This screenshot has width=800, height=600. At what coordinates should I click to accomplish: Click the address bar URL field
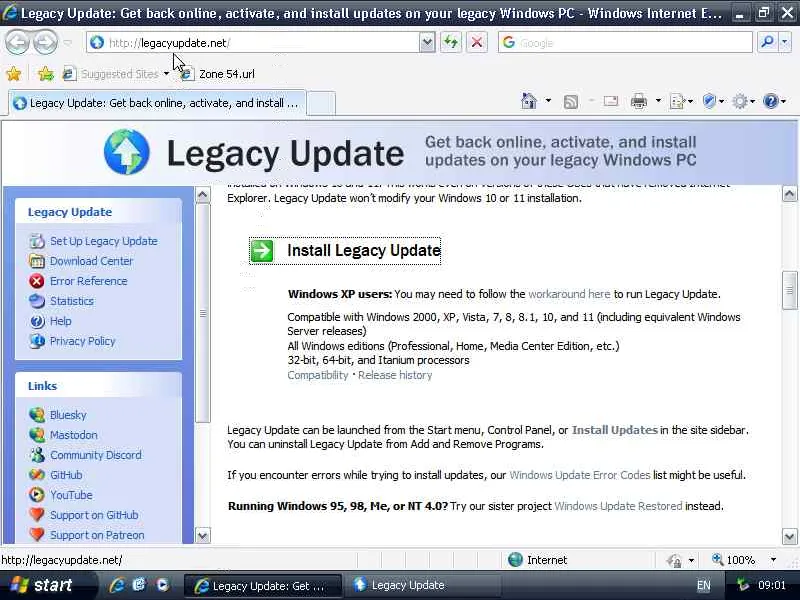click(254, 43)
